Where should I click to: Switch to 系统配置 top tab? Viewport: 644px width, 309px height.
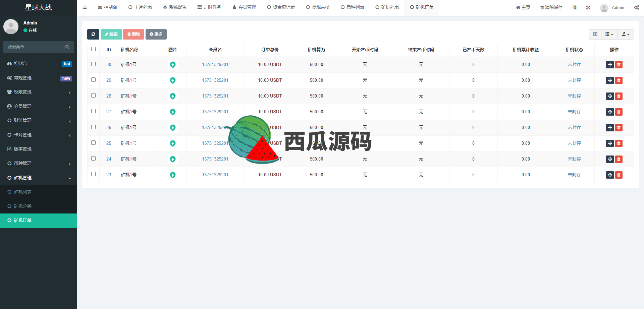pyautogui.click(x=174, y=7)
